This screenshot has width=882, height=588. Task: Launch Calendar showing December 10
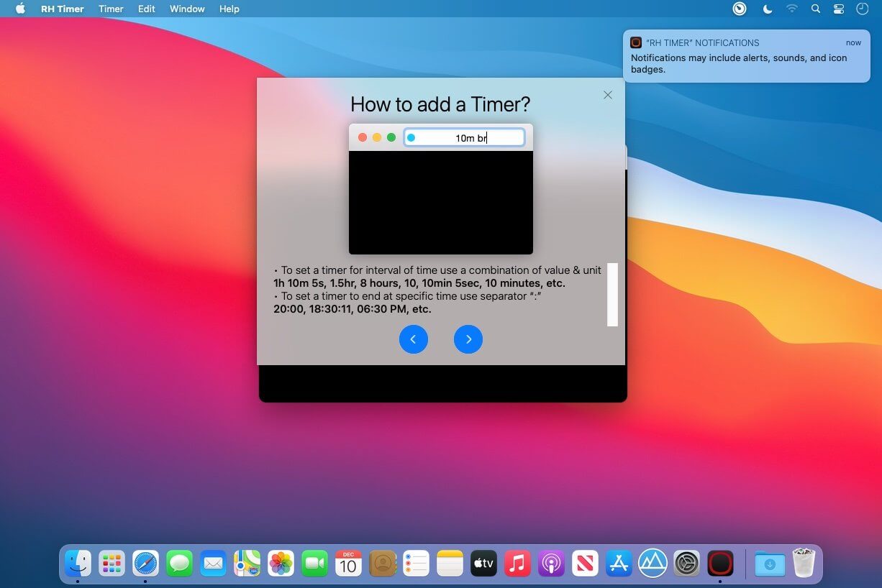(348, 564)
